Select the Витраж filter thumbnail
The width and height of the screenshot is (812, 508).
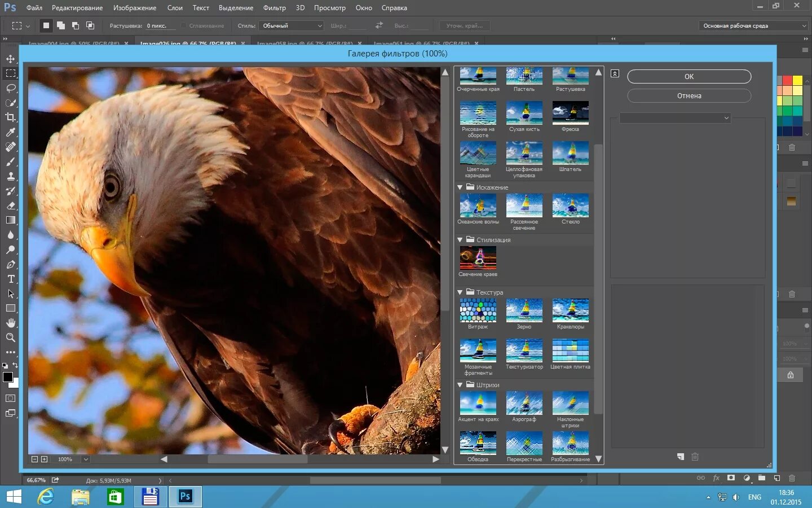click(x=478, y=311)
